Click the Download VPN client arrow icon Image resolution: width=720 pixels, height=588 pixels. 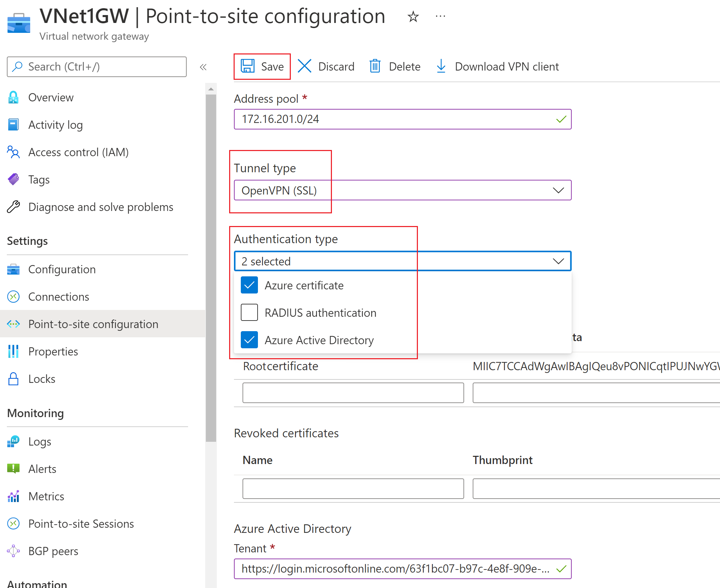441,66
